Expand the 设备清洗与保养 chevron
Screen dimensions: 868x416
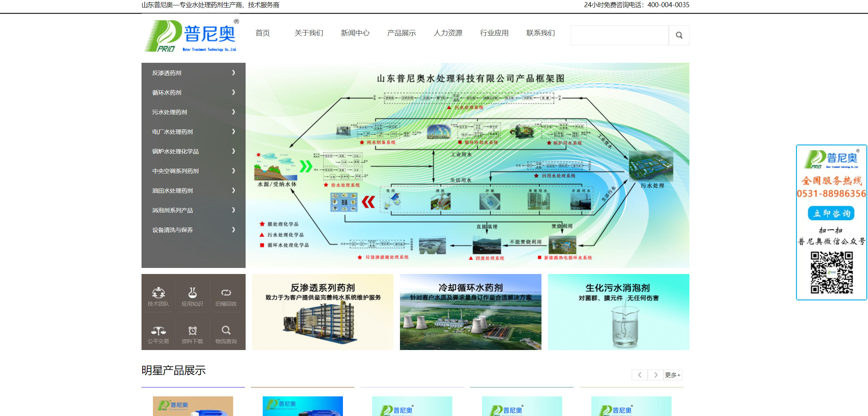233,230
